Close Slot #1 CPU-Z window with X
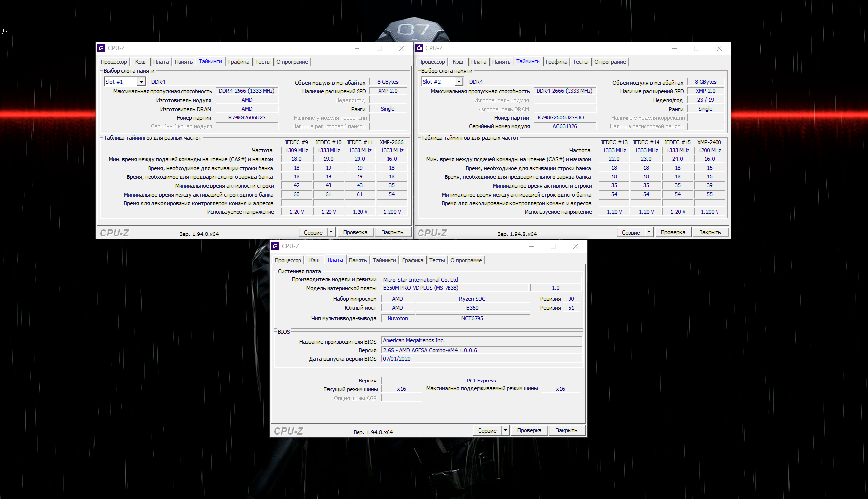This screenshot has height=499, width=868. tap(402, 48)
